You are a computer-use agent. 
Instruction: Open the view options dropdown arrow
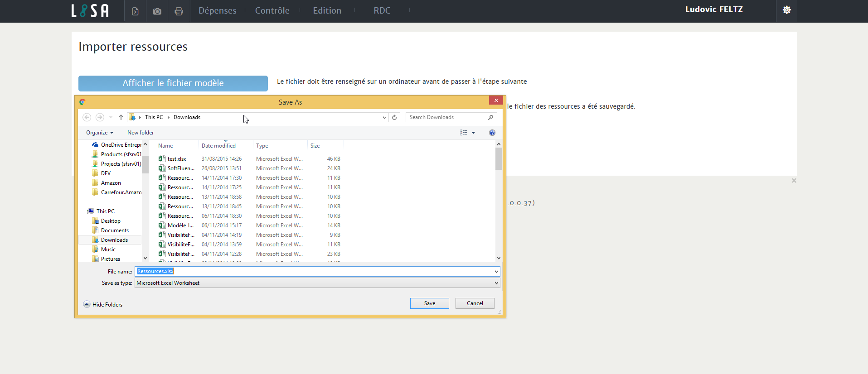[474, 133]
